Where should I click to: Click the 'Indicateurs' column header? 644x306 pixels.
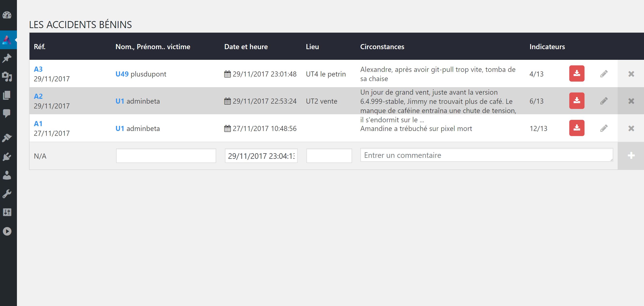[x=547, y=46]
